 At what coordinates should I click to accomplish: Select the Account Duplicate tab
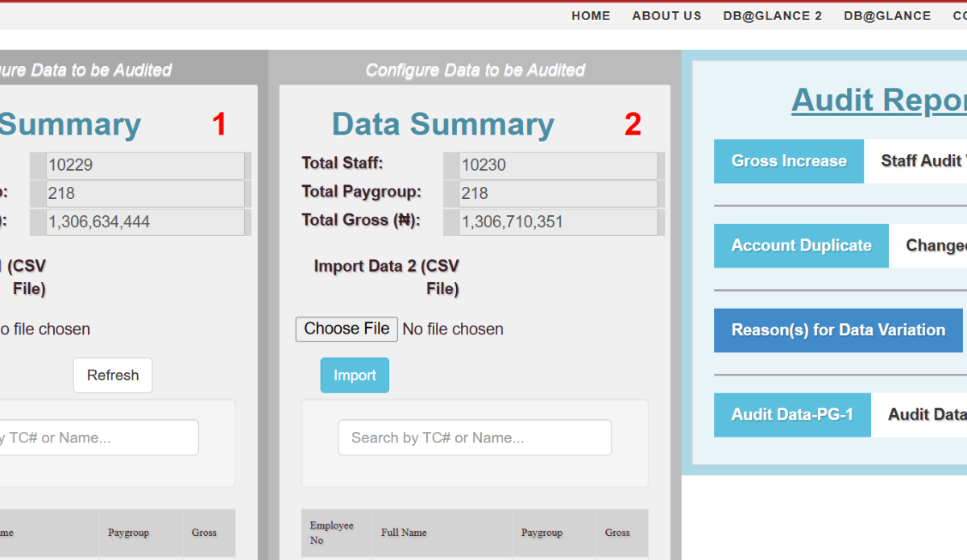pyautogui.click(x=801, y=246)
